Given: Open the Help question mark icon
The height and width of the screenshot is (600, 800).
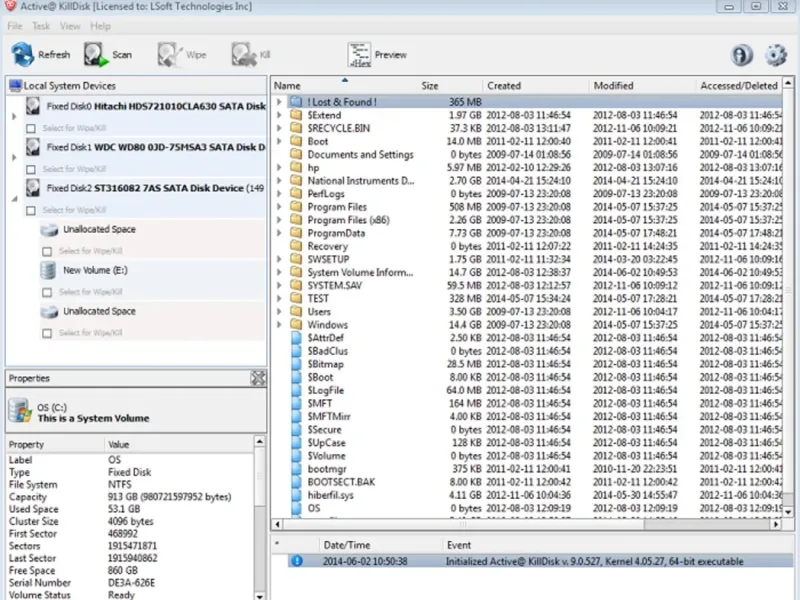Looking at the screenshot, I should (x=742, y=55).
